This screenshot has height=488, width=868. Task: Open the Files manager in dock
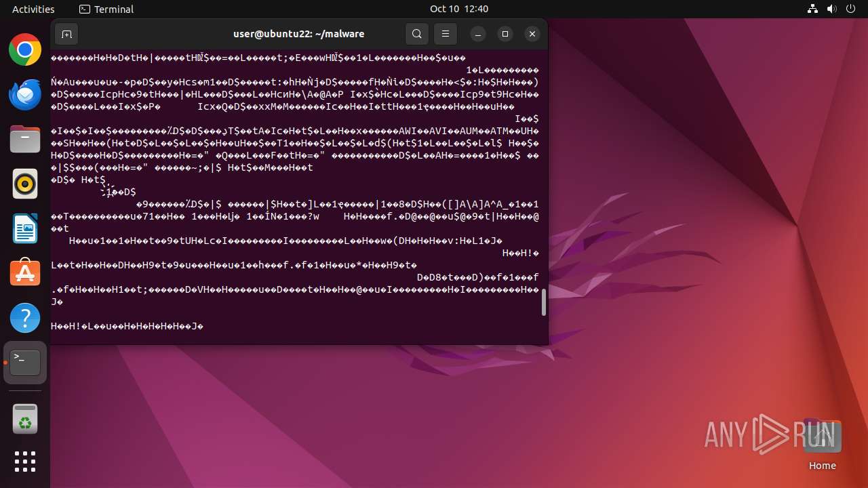point(25,139)
